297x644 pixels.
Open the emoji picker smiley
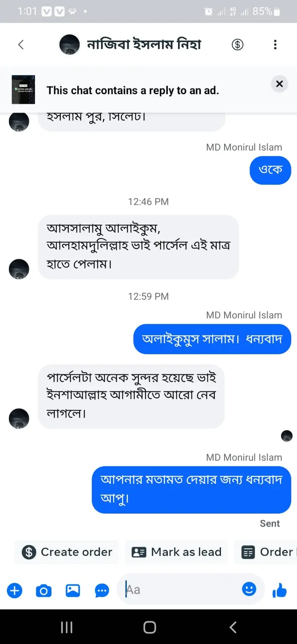(249, 589)
